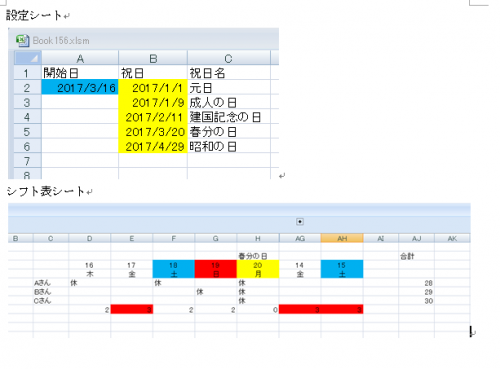Select row 3 header in settings sheet

(x=27, y=102)
